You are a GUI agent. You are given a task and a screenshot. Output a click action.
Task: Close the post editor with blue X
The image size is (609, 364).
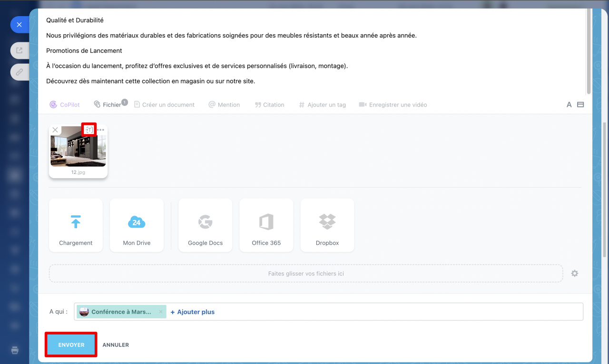pyautogui.click(x=20, y=24)
